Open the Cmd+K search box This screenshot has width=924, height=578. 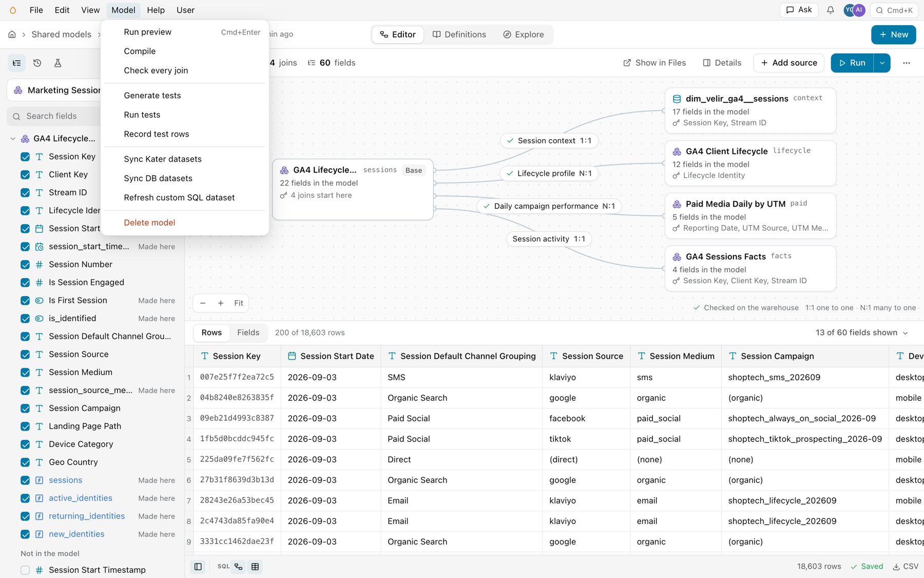tap(894, 10)
